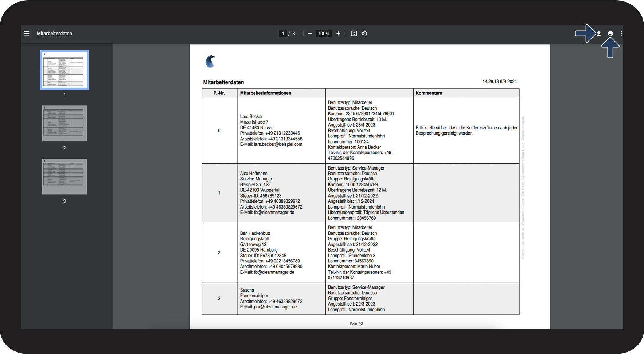Select the page 1 thumbnail
This screenshot has width=644, height=354.
coord(65,70)
